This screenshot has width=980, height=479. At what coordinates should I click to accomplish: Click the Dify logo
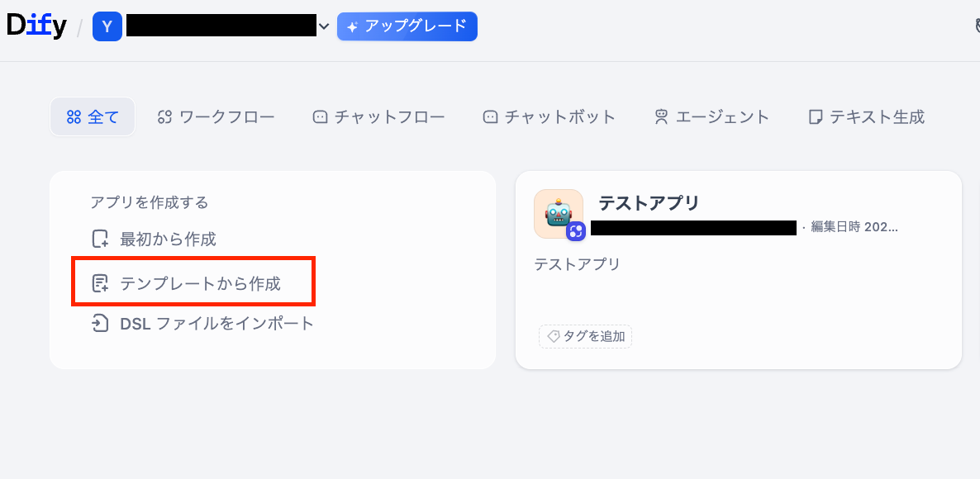[x=36, y=26]
